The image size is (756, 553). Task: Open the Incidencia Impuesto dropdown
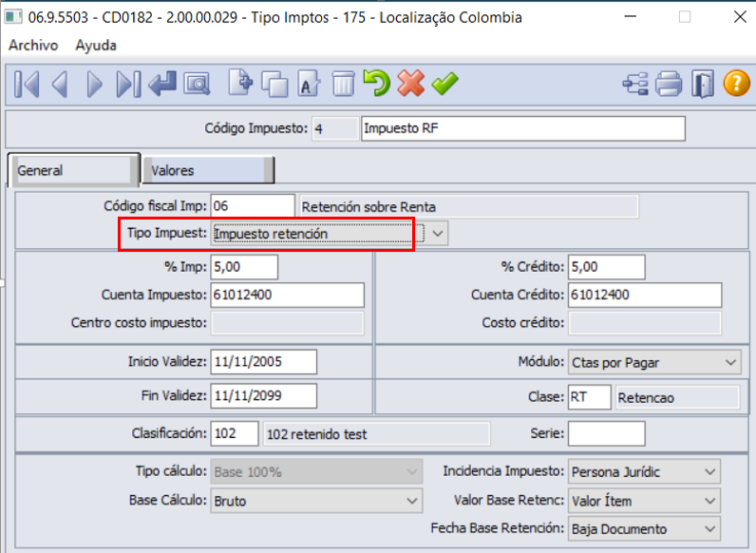[645, 471]
